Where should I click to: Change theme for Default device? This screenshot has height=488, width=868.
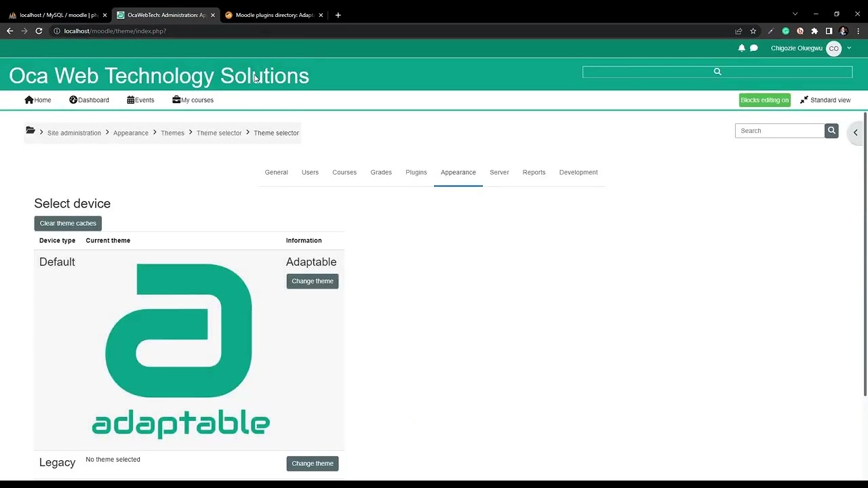(313, 281)
